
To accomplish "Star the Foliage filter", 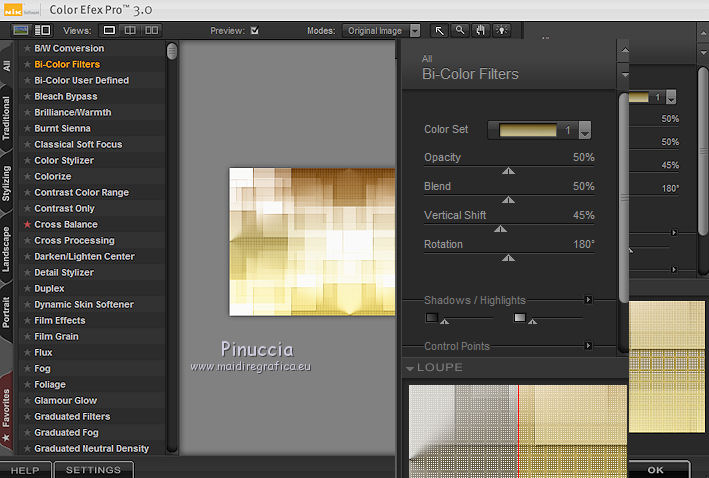I will (28, 384).
